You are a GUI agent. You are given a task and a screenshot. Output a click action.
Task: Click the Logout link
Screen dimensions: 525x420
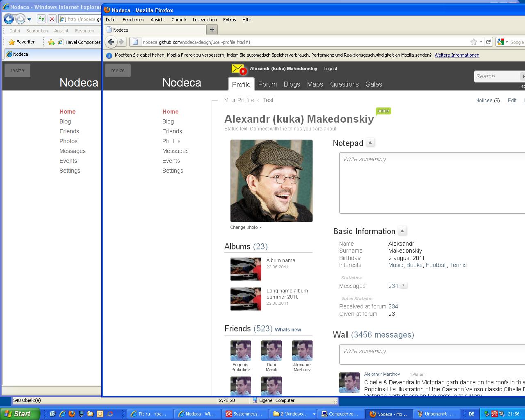(x=330, y=68)
